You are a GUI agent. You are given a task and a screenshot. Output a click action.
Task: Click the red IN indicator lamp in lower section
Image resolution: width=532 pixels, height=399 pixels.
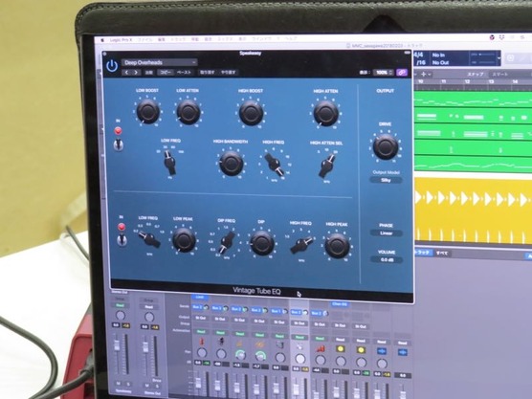point(122,227)
